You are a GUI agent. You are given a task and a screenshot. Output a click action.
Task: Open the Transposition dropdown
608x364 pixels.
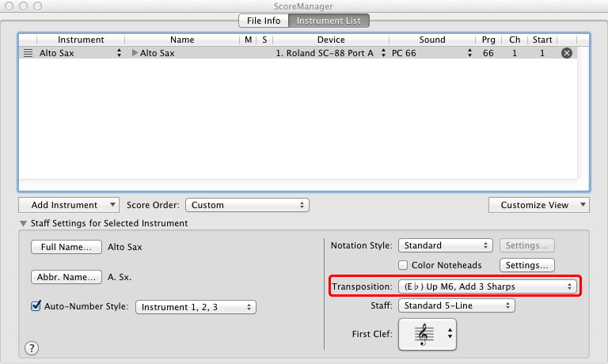tap(487, 286)
